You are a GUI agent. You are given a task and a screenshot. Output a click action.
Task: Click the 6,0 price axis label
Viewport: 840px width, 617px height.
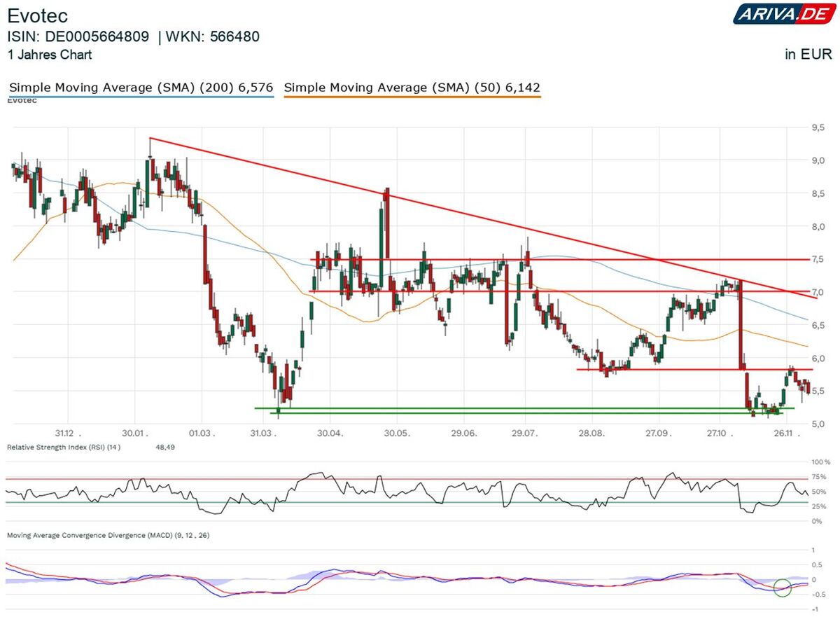[817, 359]
